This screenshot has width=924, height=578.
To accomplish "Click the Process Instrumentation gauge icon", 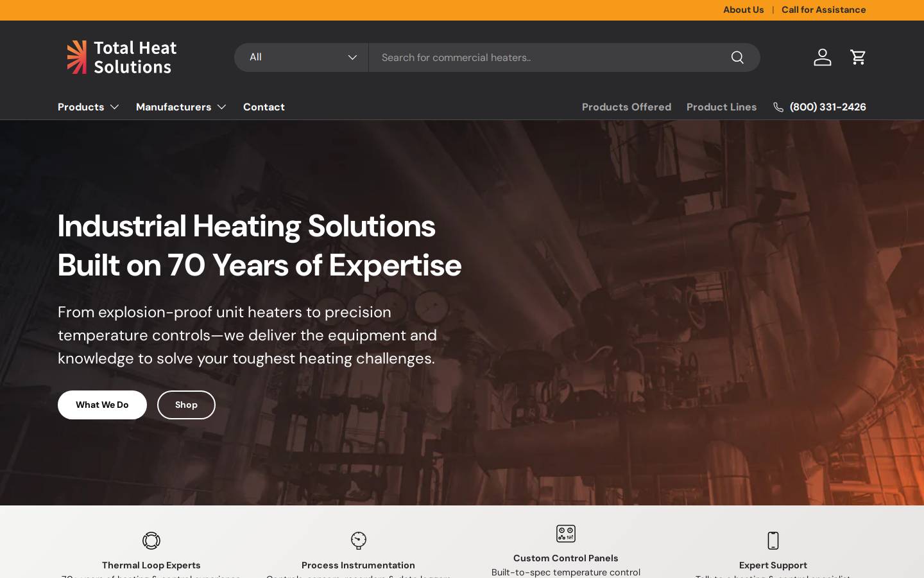I will pyautogui.click(x=359, y=541).
